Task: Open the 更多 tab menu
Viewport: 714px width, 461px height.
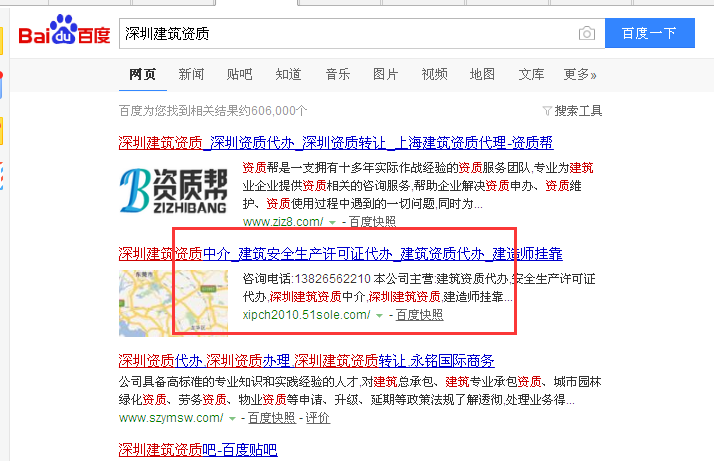Action: [579, 75]
